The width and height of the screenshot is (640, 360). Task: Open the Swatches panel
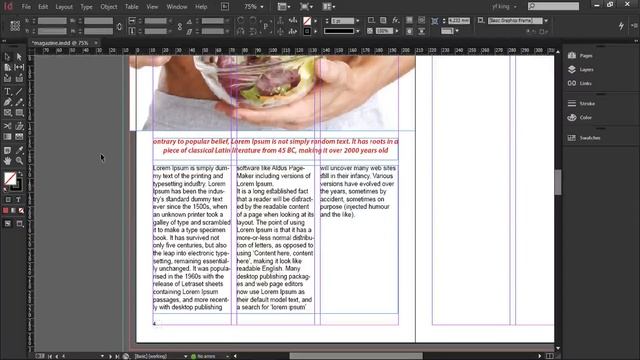coord(584,138)
